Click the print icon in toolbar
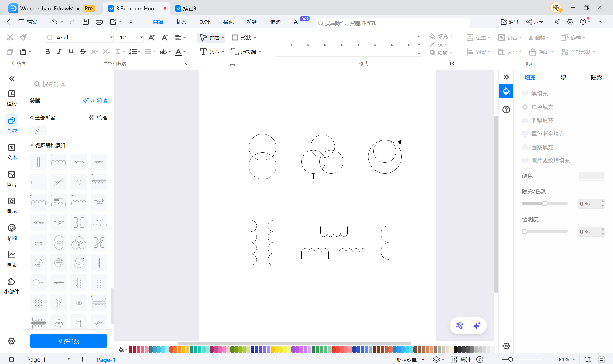613x364 pixels. pos(99,22)
